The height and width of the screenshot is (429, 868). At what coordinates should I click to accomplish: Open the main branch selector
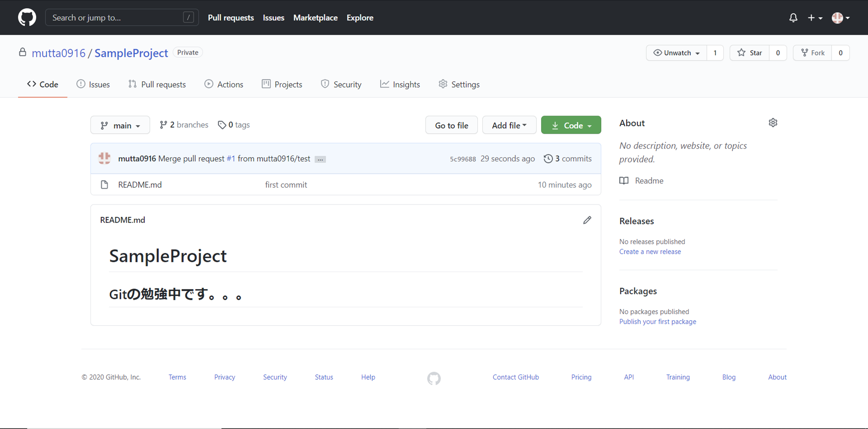click(x=120, y=125)
